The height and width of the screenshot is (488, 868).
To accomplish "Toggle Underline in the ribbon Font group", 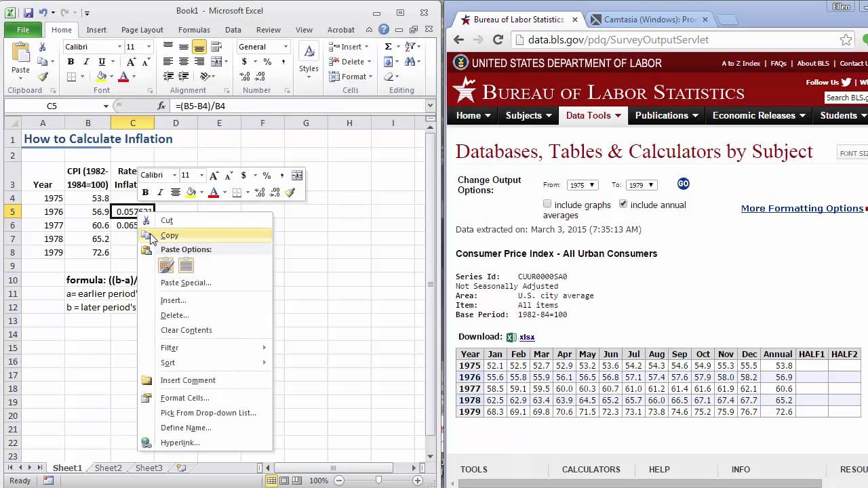I will 102,62.
